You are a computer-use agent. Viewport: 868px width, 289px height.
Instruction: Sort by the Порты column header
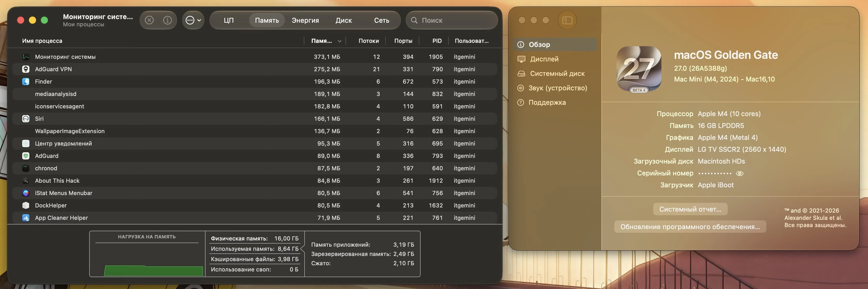[x=403, y=41]
